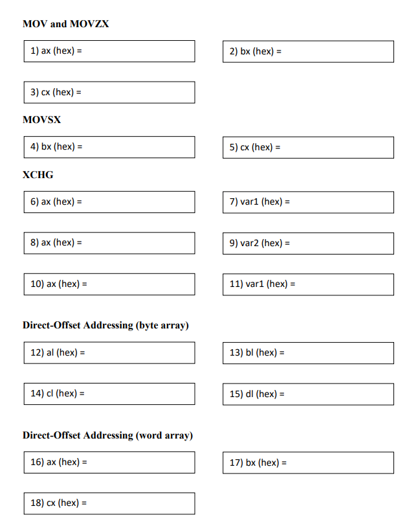Screen dimensions: 420x526
Task: Click the '14) cl (hex) =' answer box
Action: click(x=109, y=394)
